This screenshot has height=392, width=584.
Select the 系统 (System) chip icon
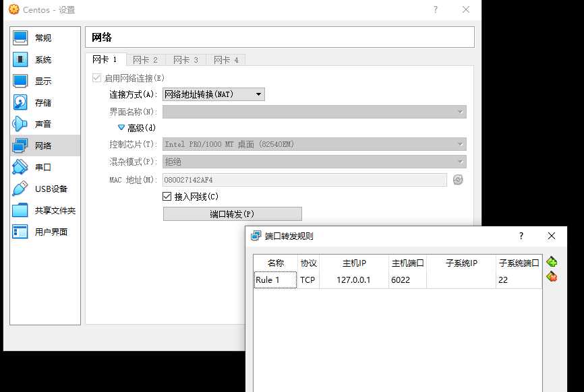(x=20, y=59)
